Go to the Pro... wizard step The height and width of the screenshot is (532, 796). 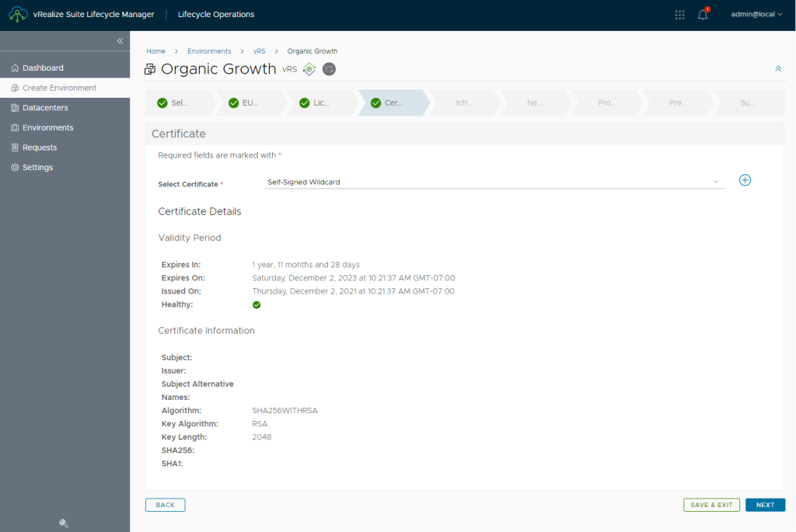(x=606, y=103)
